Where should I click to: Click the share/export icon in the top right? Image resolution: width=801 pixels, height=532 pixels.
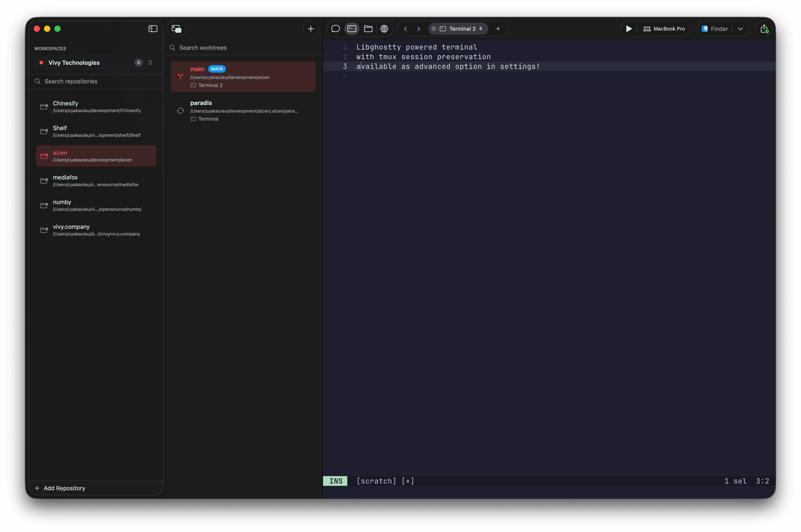(764, 28)
